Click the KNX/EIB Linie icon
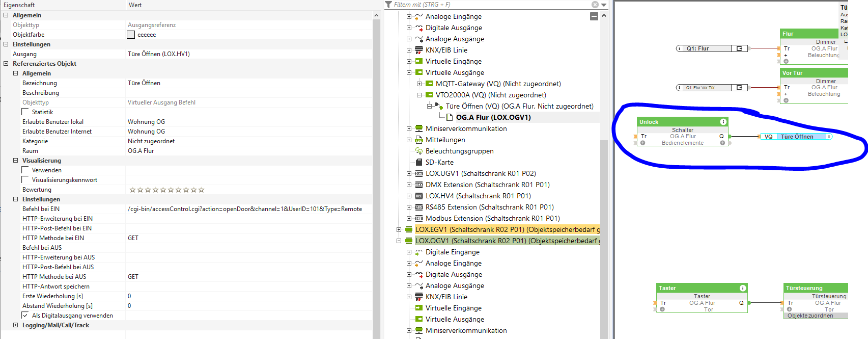The height and width of the screenshot is (339, 868). point(419,50)
